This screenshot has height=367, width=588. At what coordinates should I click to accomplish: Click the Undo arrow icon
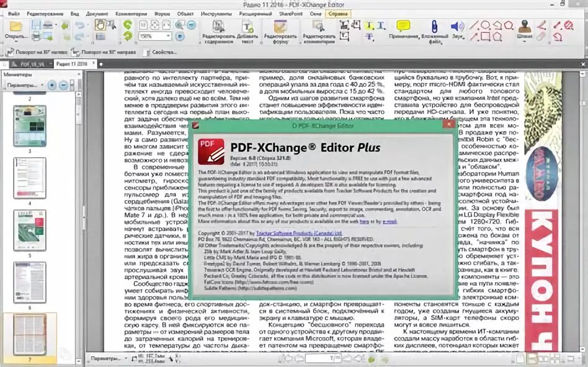(x=79, y=25)
